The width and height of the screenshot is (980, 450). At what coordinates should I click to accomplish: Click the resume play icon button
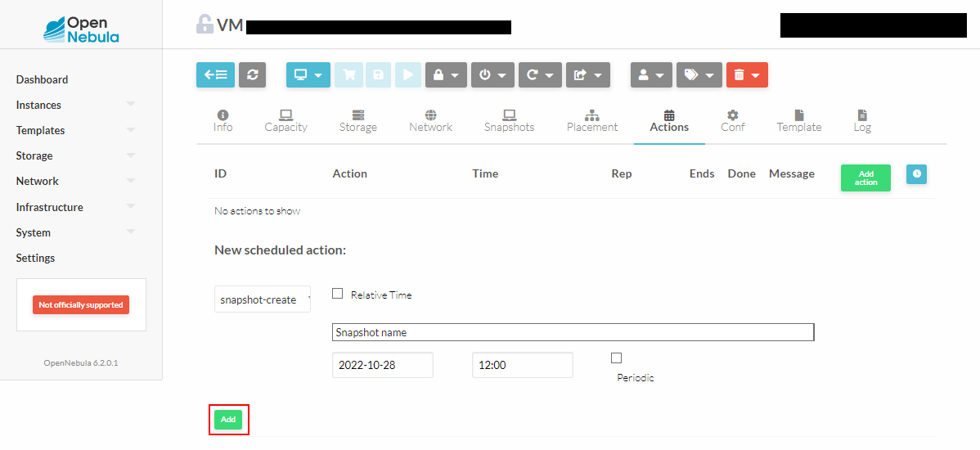(408, 74)
